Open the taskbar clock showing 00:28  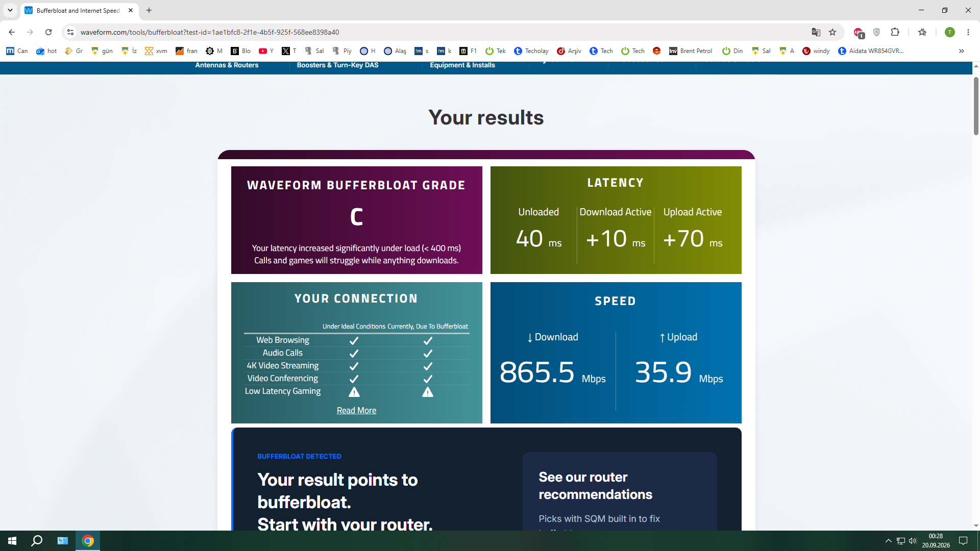click(936, 541)
